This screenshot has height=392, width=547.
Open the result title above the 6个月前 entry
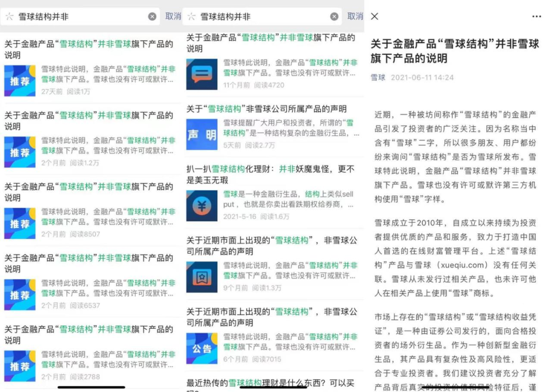click(x=272, y=317)
